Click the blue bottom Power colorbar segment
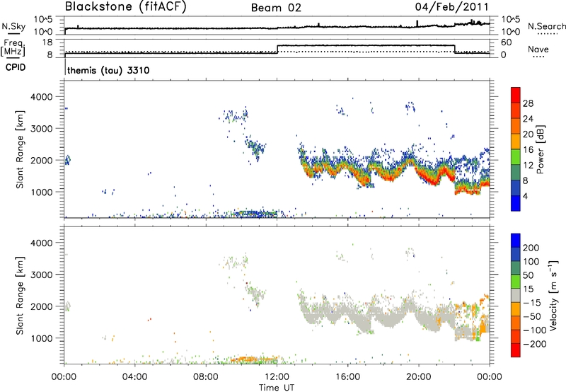This screenshot has height=392, width=566. tap(516, 203)
